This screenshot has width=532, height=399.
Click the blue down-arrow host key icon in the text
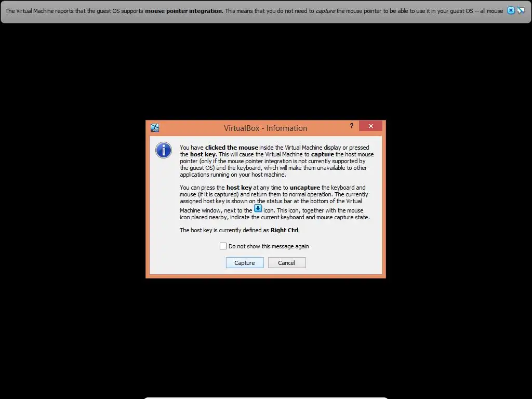pyautogui.click(x=258, y=208)
